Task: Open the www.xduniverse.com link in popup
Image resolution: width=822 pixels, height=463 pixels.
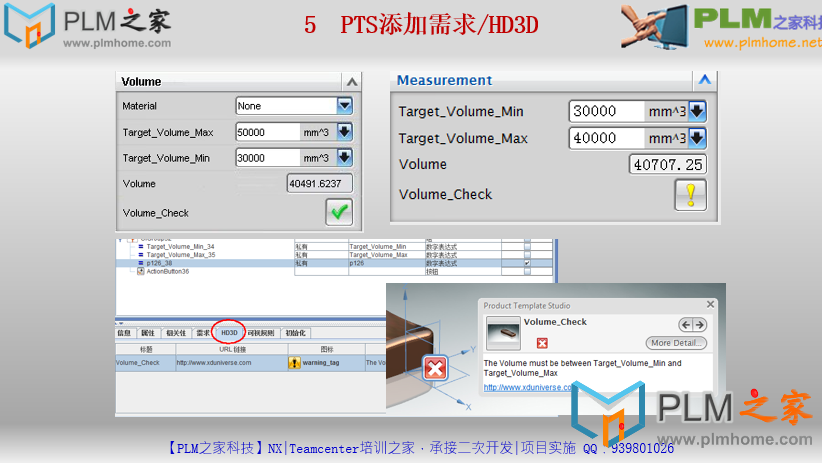Action: (x=527, y=387)
